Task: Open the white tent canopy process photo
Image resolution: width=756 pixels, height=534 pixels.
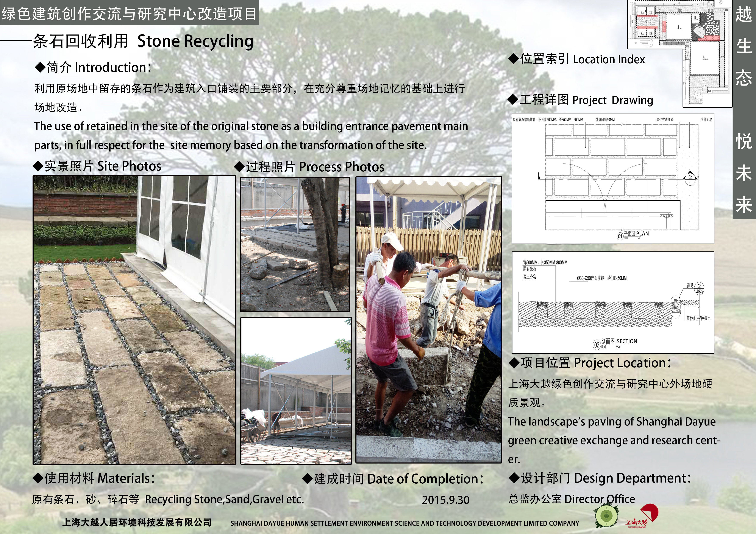Action: tap(296, 391)
